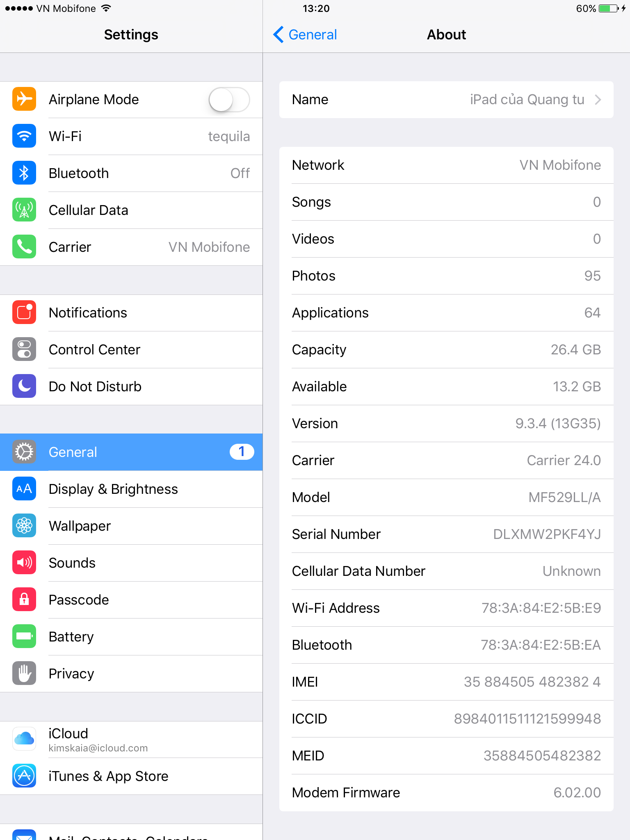Open iTunes & App Store settings
Screen dimensions: 630x840
tap(131, 776)
